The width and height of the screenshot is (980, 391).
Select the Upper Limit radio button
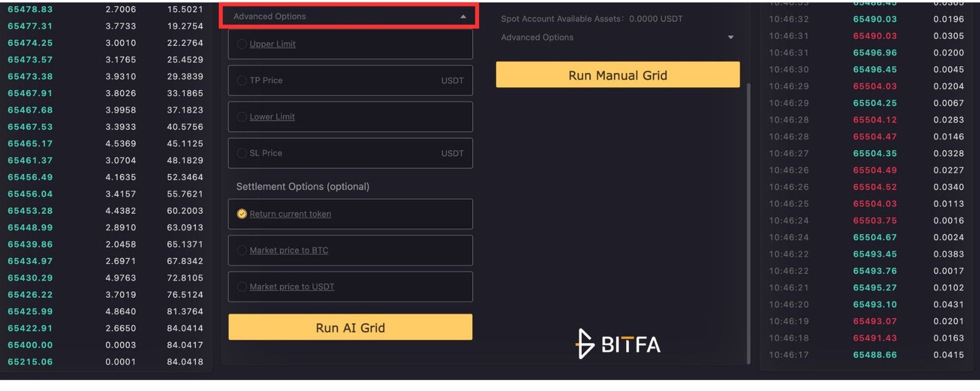pyautogui.click(x=242, y=44)
